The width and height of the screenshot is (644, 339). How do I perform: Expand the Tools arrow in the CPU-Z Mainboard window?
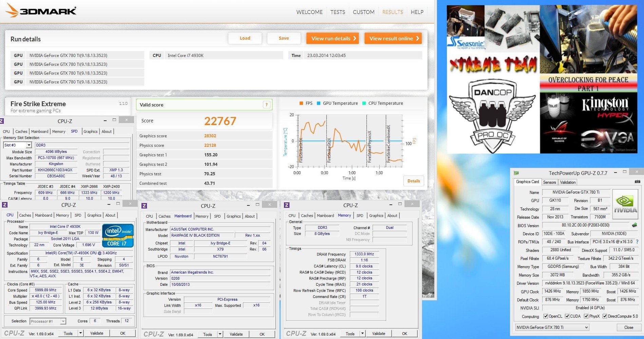(220, 334)
